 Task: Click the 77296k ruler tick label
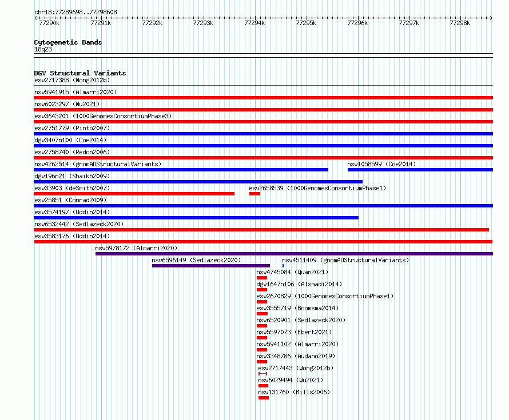click(357, 23)
